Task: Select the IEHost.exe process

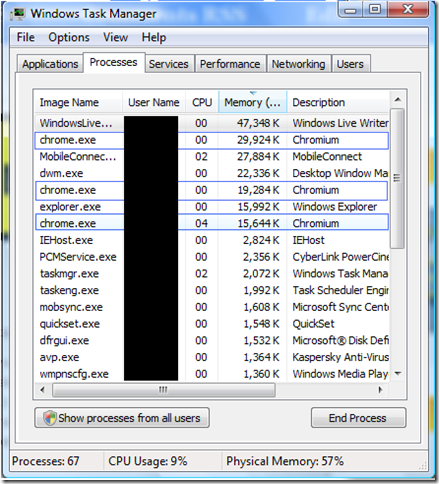Action: coord(212,240)
